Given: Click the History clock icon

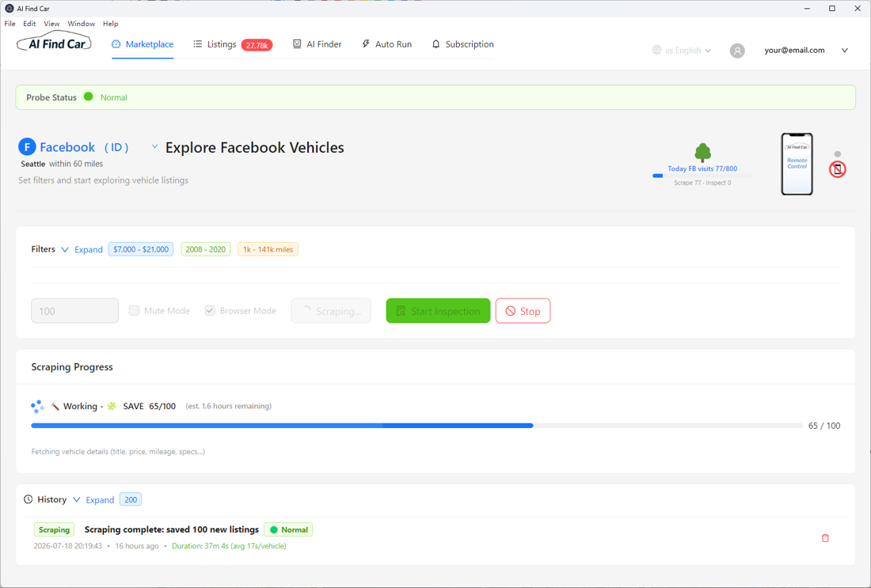Looking at the screenshot, I should tap(29, 499).
